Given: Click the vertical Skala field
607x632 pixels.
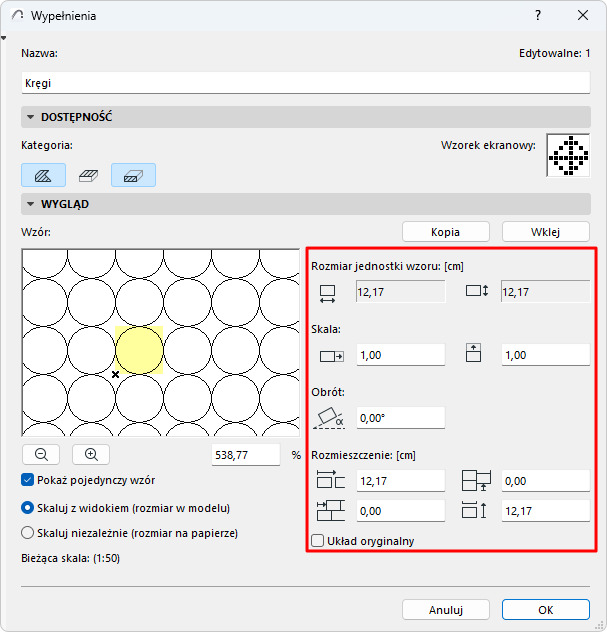Looking at the screenshot, I should (546, 355).
